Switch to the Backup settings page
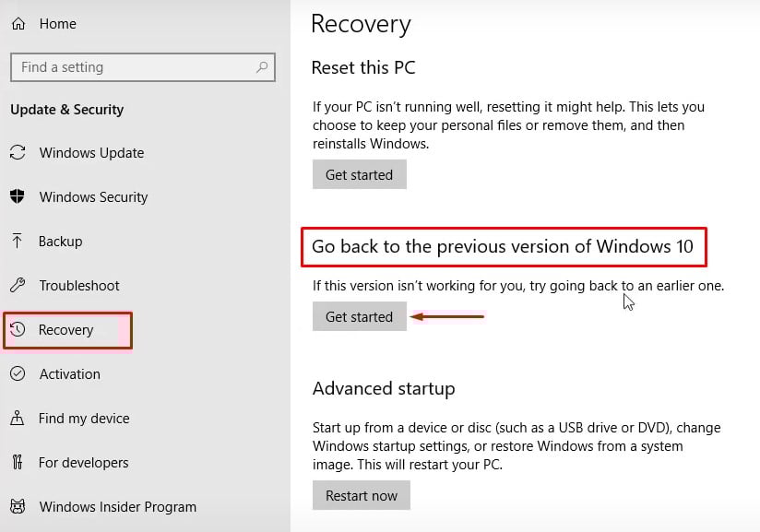 pos(61,242)
